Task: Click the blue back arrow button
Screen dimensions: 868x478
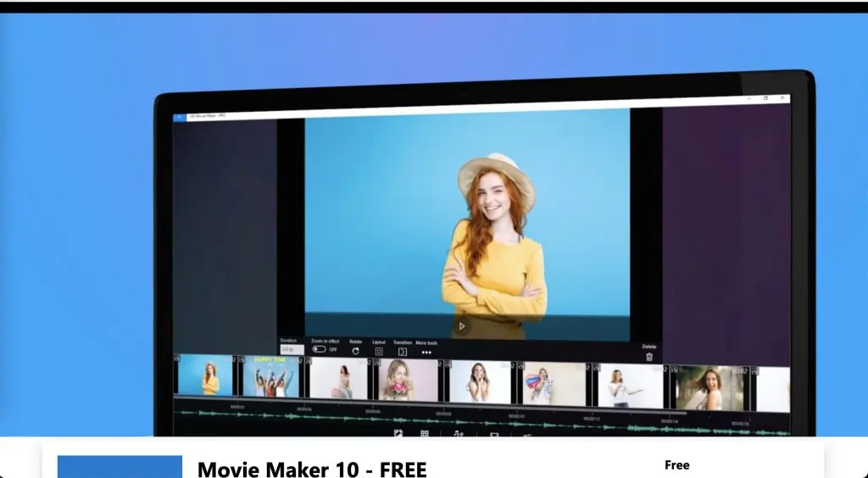Action: [x=180, y=117]
